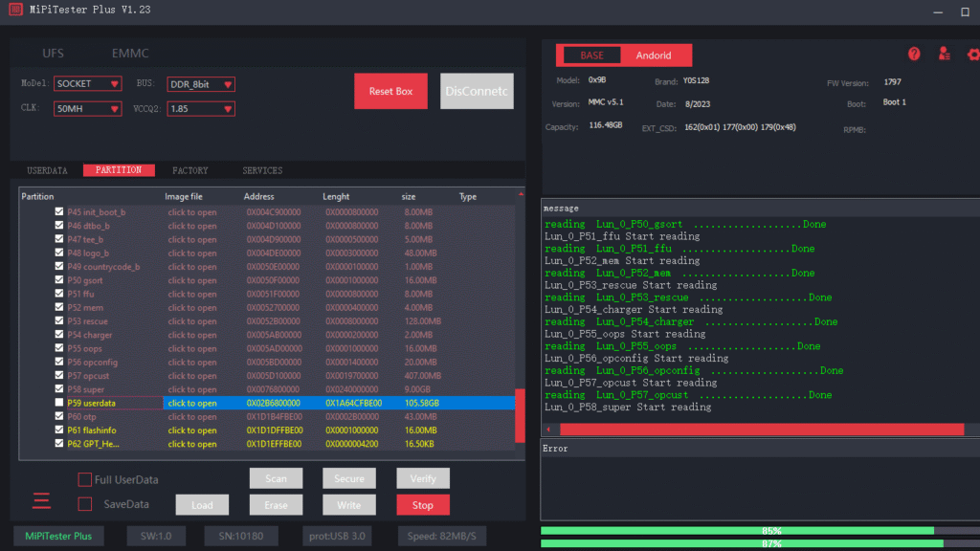The height and width of the screenshot is (551, 980).
Task: Click the Erase action in the bottom toolbar
Action: pyautogui.click(x=276, y=504)
